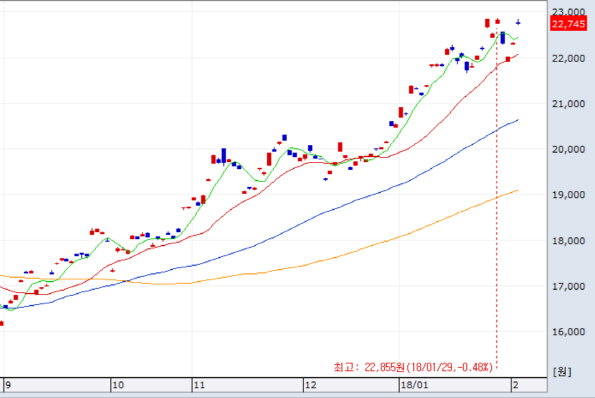
Task: Select the 17,000 price axis label
Action: (568, 286)
